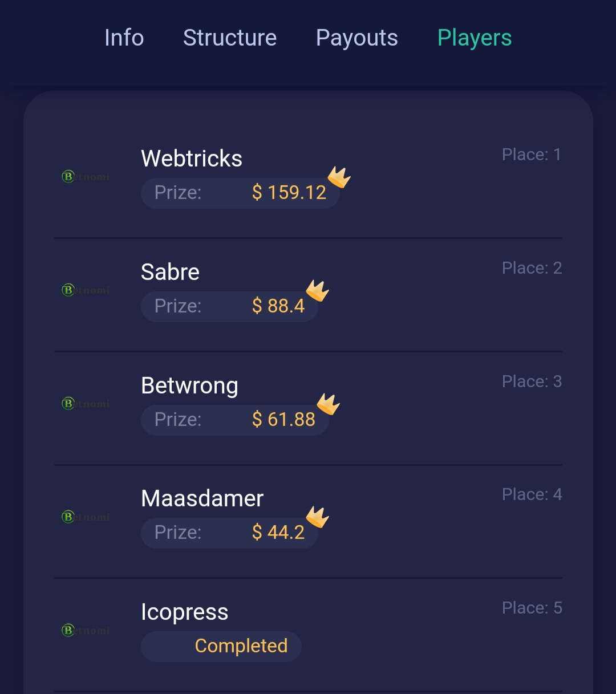Viewport: 616px width, 694px height.
Task: Click the Betnomi avatar logo beside Icopress
Action: 86,631
